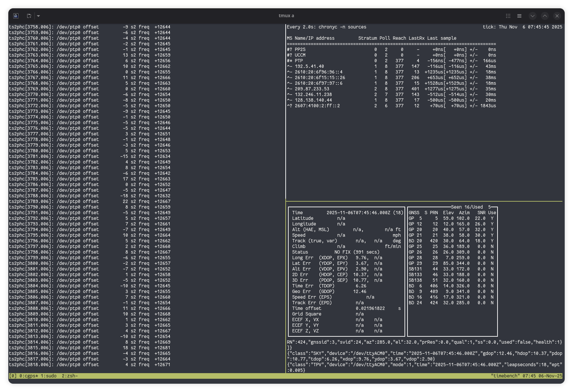Open the hamburger main menu
The image size is (573, 392).
[x=519, y=16]
